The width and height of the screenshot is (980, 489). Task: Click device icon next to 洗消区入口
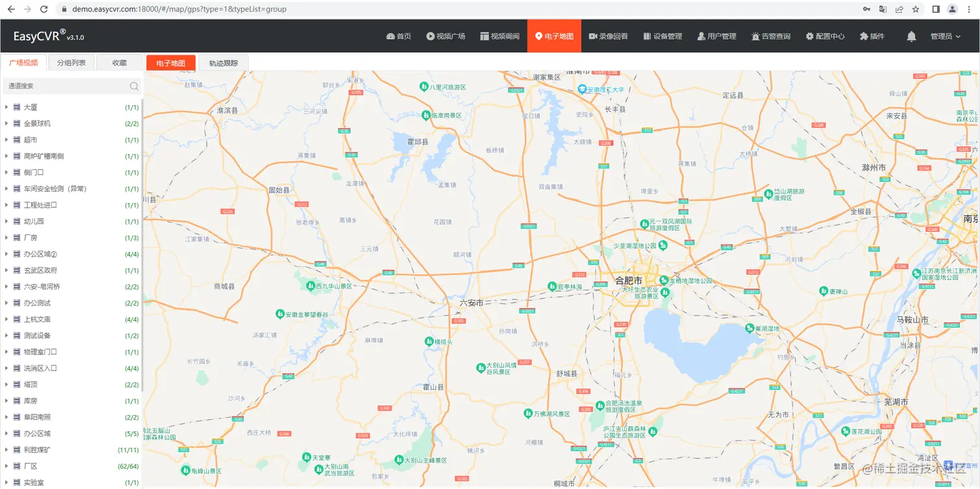tap(17, 369)
